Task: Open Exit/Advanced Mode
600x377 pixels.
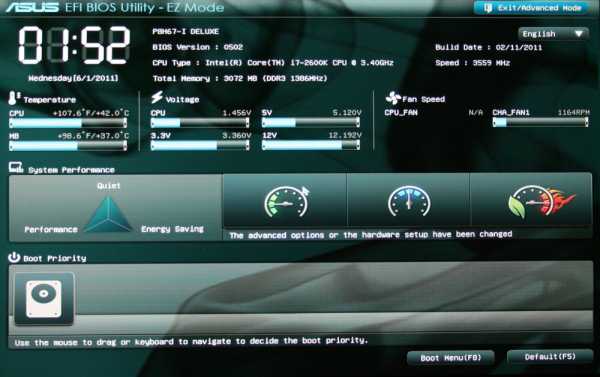Action: [x=532, y=8]
